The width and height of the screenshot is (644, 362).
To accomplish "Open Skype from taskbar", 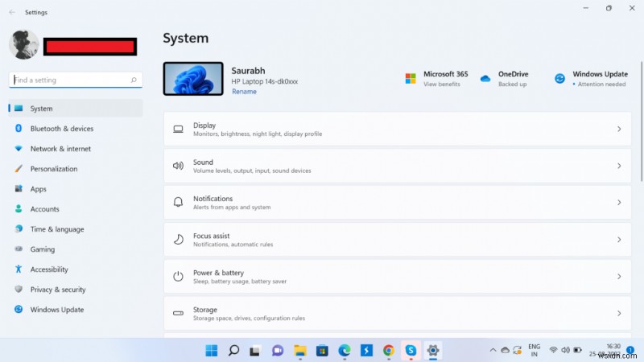I will (411, 351).
